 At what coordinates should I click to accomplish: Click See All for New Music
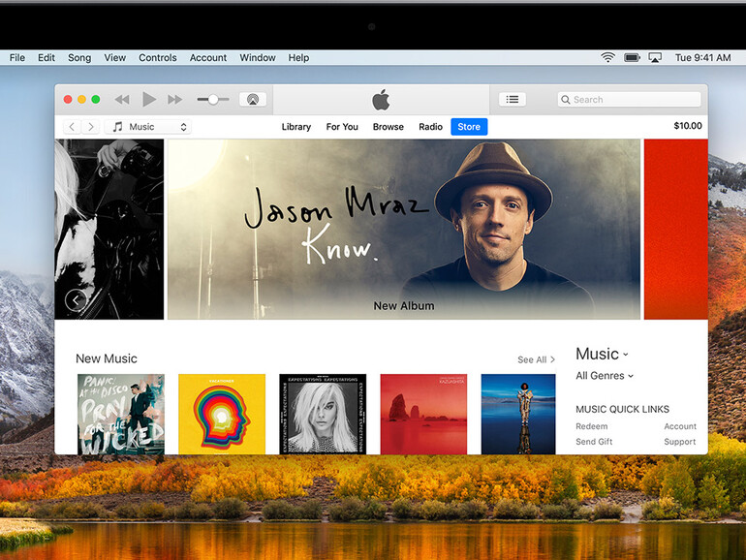(x=536, y=359)
